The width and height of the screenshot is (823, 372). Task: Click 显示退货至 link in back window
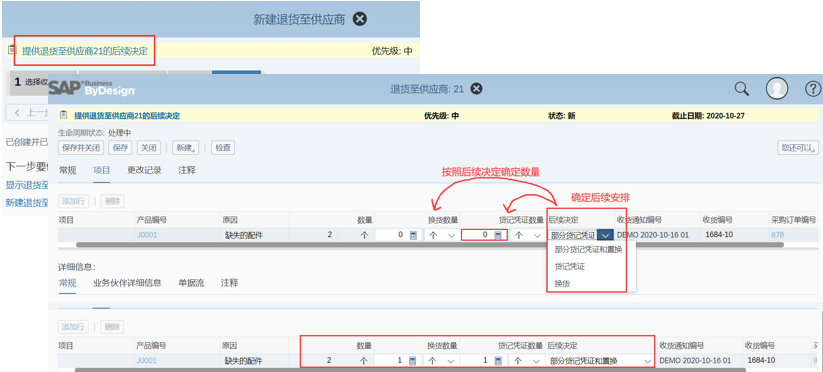27,185
